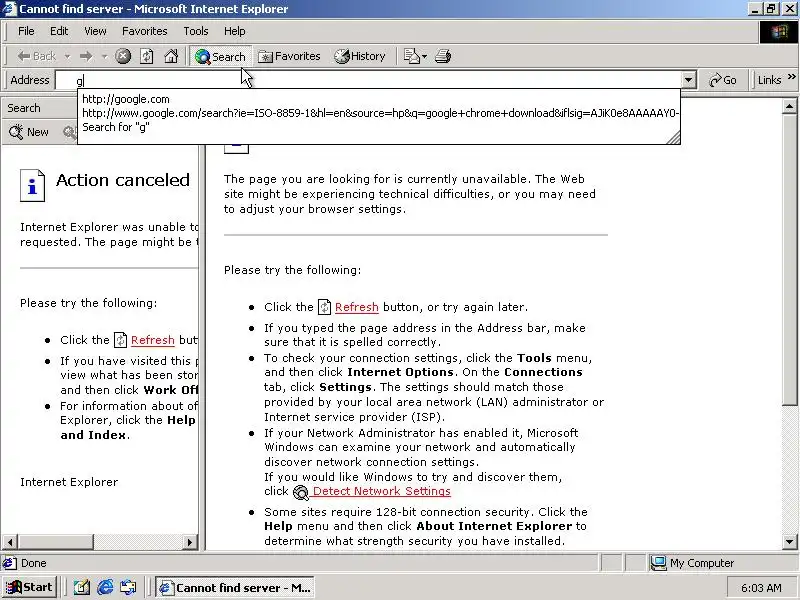Click the Search pane horizontal scroll thumb
The height and width of the screenshot is (600, 800).
[55, 542]
